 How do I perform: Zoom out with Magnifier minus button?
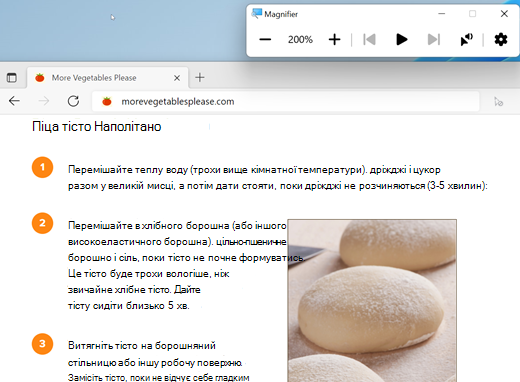(265, 40)
